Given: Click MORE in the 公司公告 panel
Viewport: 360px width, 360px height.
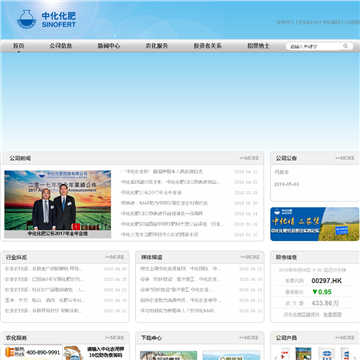Looking at the screenshot, I should point(345,158).
